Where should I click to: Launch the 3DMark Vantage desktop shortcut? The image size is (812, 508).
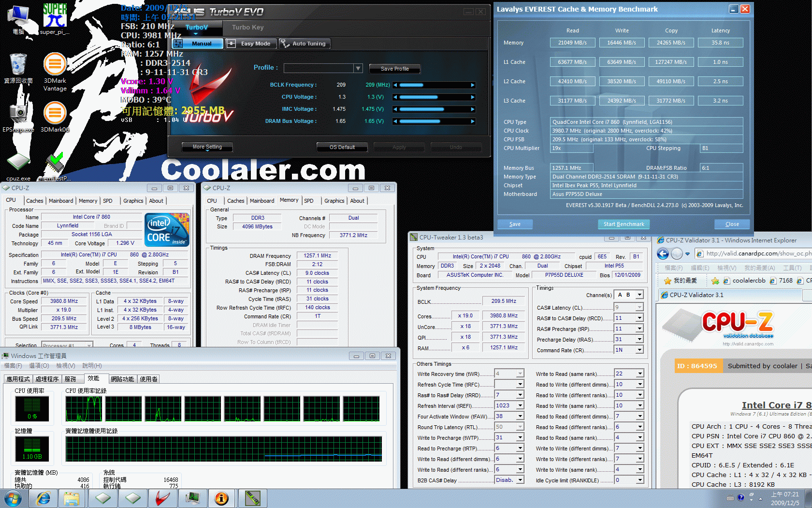55,72
